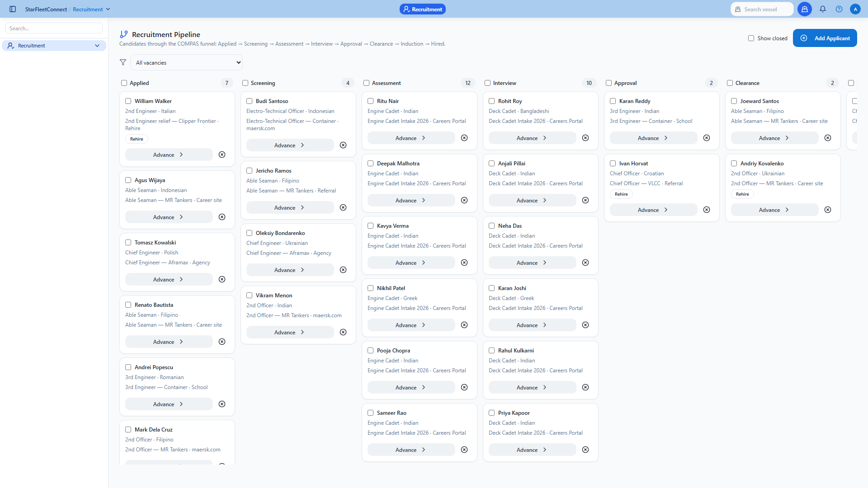The height and width of the screenshot is (488, 868).
Task: Select the Recruitment pill tab in header
Action: [422, 9]
